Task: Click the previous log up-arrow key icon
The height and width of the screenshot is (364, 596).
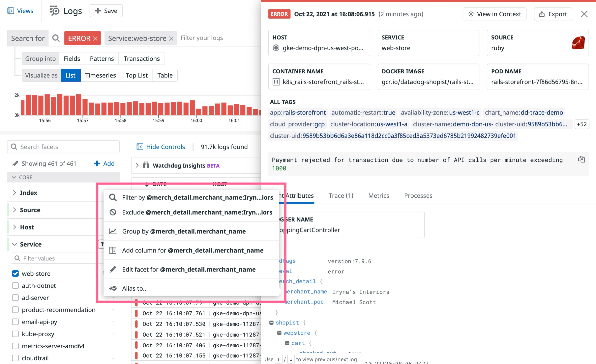Action: pos(279,359)
